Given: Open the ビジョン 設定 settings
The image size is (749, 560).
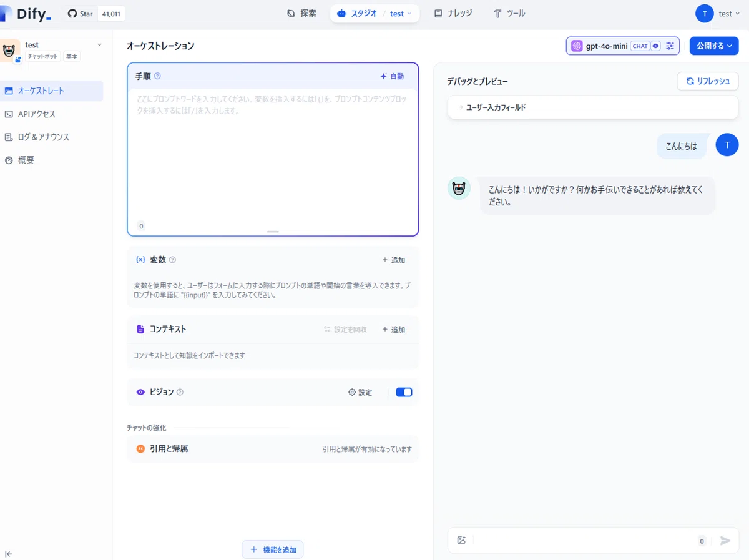Looking at the screenshot, I should coord(360,392).
